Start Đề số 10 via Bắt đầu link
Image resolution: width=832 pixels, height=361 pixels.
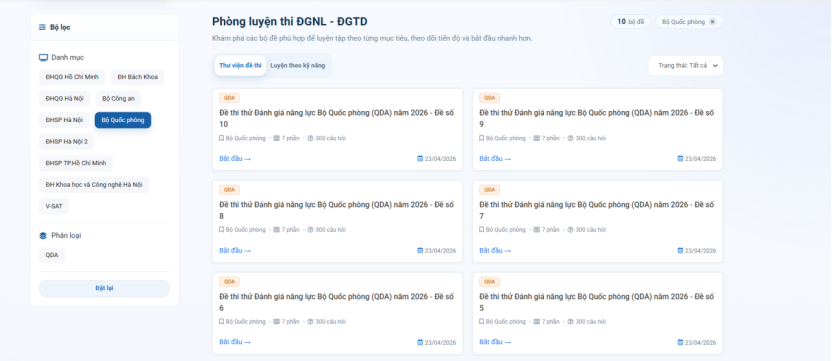click(235, 158)
